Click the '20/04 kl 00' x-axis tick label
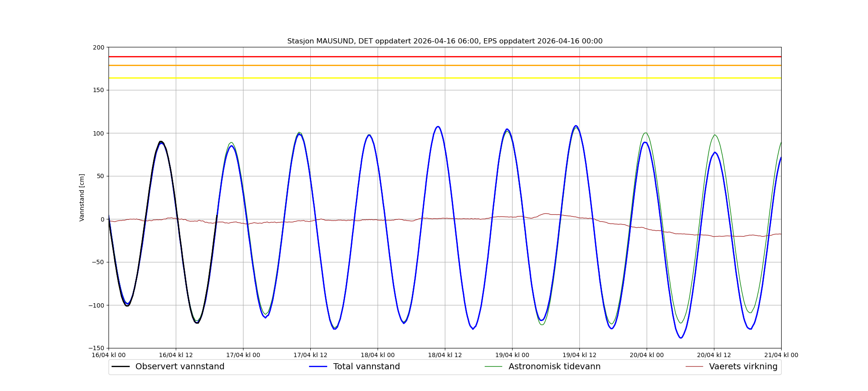 click(647, 355)
